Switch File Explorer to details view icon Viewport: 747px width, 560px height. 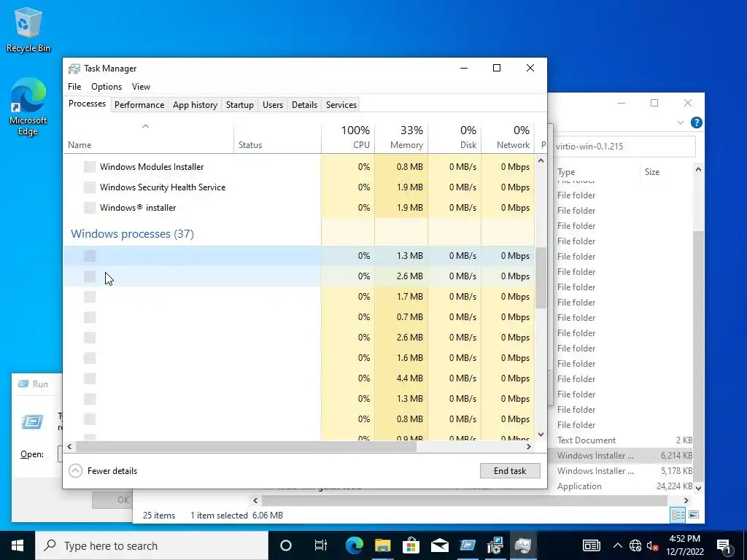[678, 515]
